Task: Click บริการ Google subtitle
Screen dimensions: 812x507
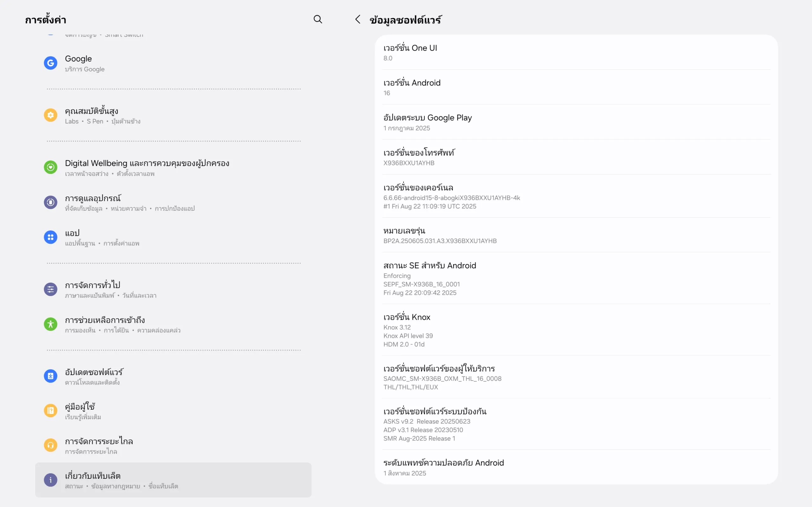Action: pos(85,69)
